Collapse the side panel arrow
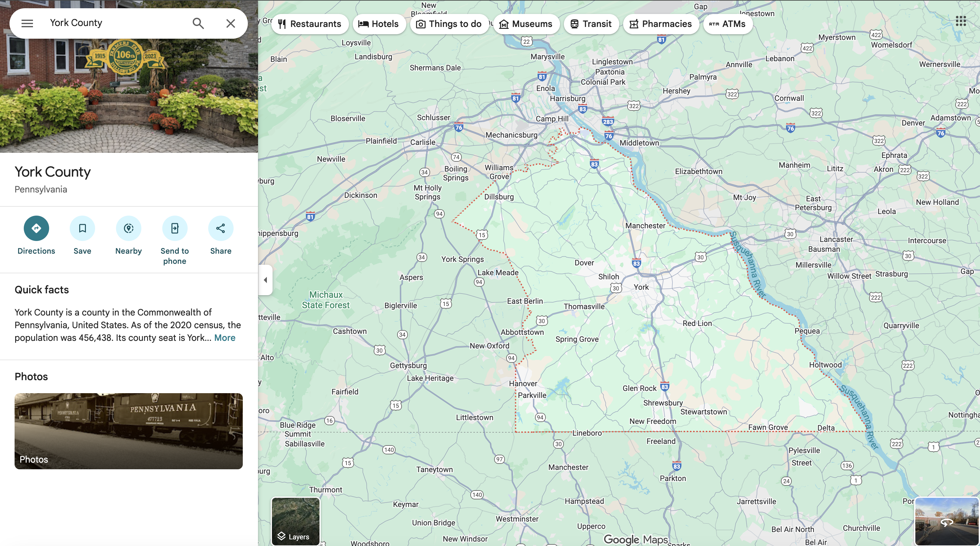This screenshot has width=980, height=546. [265, 280]
